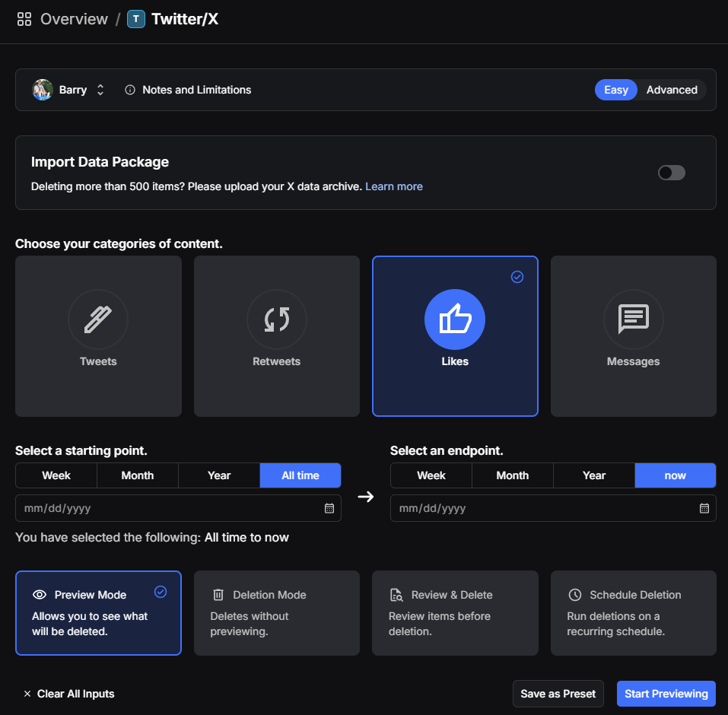Open the Overview breadcrumb link
The width and height of the screenshot is (728, 715).
[x=74, y=19]
